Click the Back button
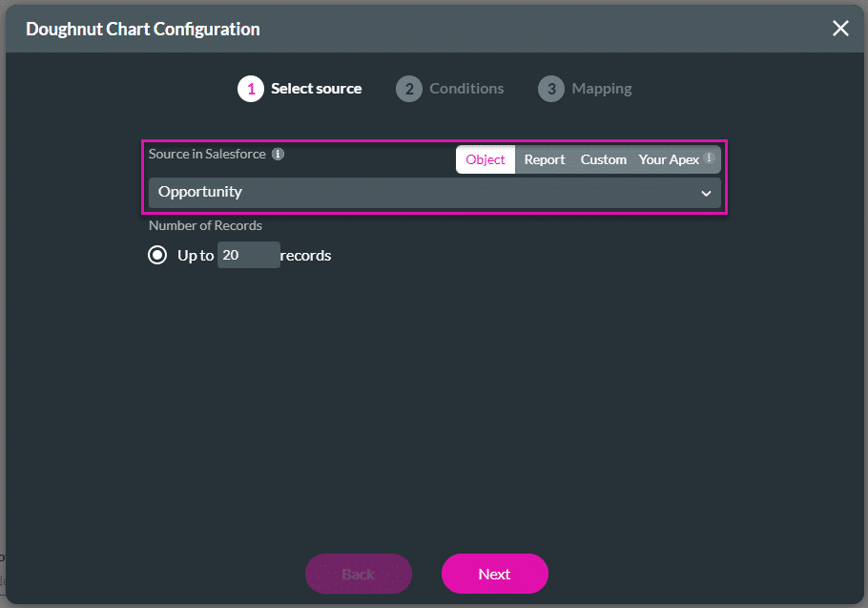The image size is (868, 608). (x=358, y=574)
